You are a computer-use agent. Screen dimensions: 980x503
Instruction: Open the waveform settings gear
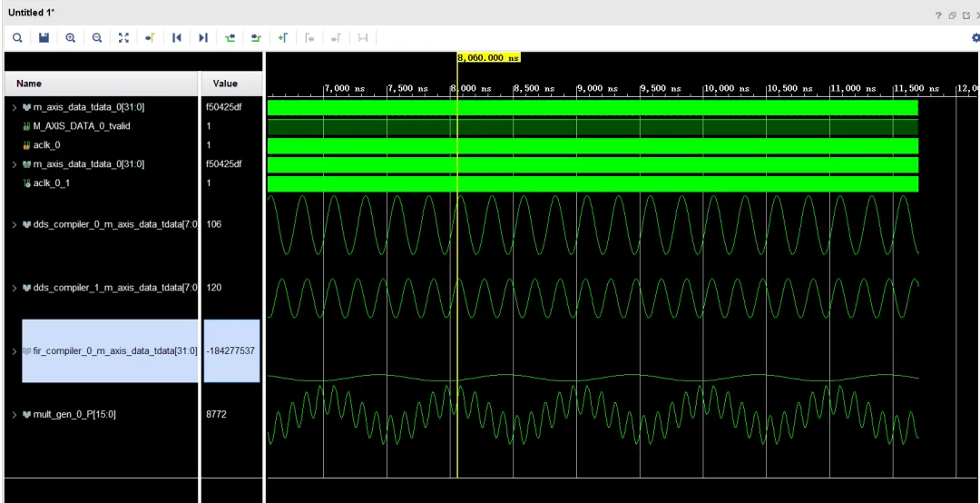pos(975,37)
